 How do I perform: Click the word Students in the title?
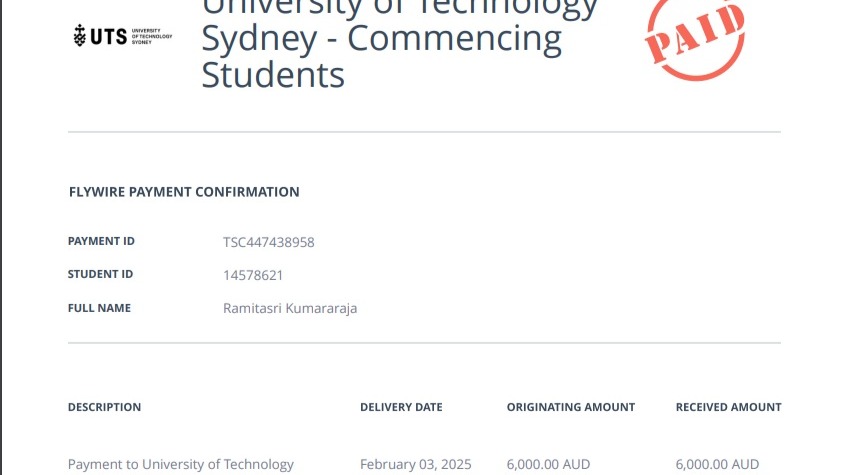coord(273,75)
